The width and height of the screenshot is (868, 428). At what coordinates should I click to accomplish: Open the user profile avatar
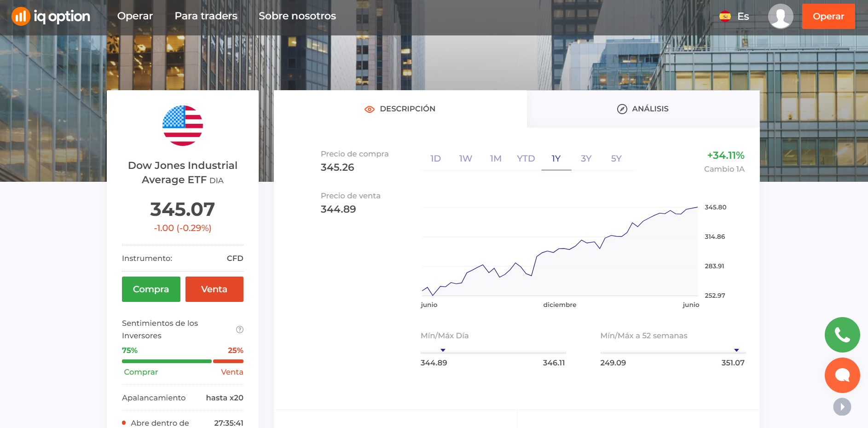tap(780, 16)
